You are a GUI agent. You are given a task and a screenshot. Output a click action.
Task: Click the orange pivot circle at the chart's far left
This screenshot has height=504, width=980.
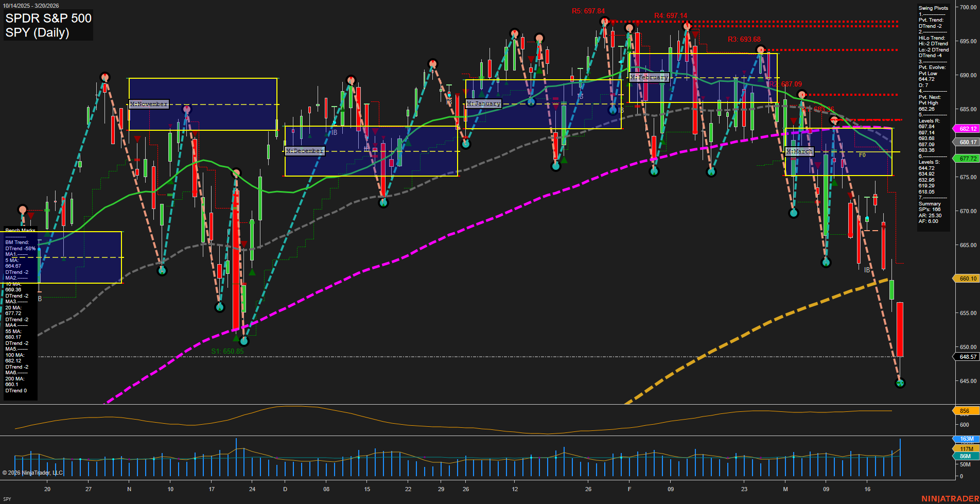pyautogui.click(x=23, y=210)
